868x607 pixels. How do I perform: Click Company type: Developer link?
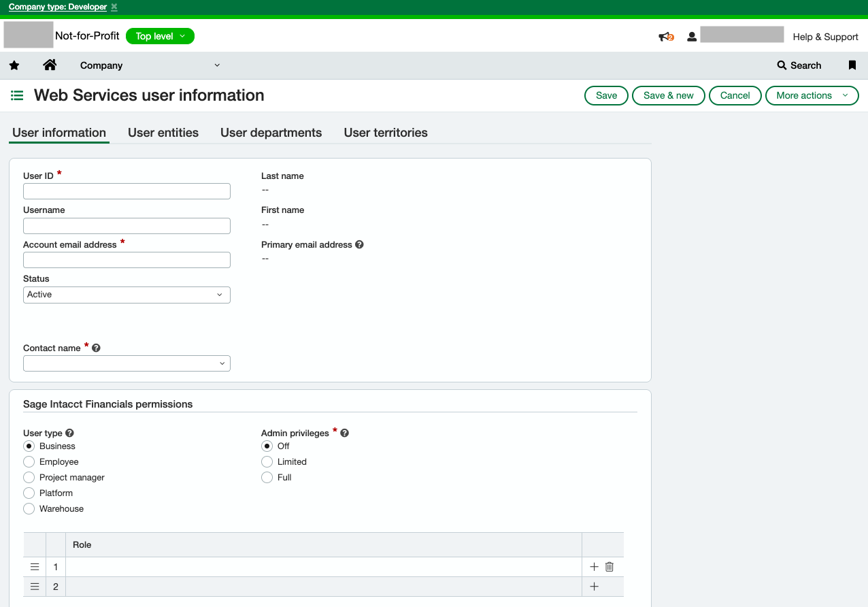tap(58, 7)
